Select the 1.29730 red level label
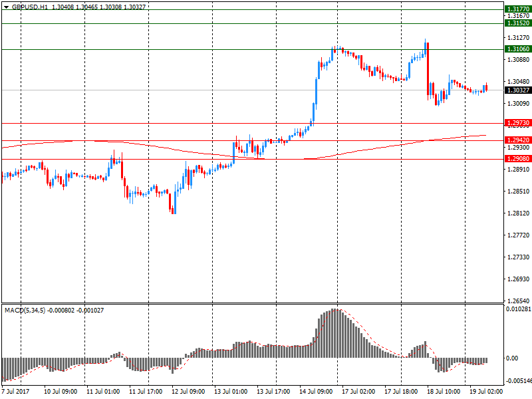The image size is (532, 399). (518, 123)
